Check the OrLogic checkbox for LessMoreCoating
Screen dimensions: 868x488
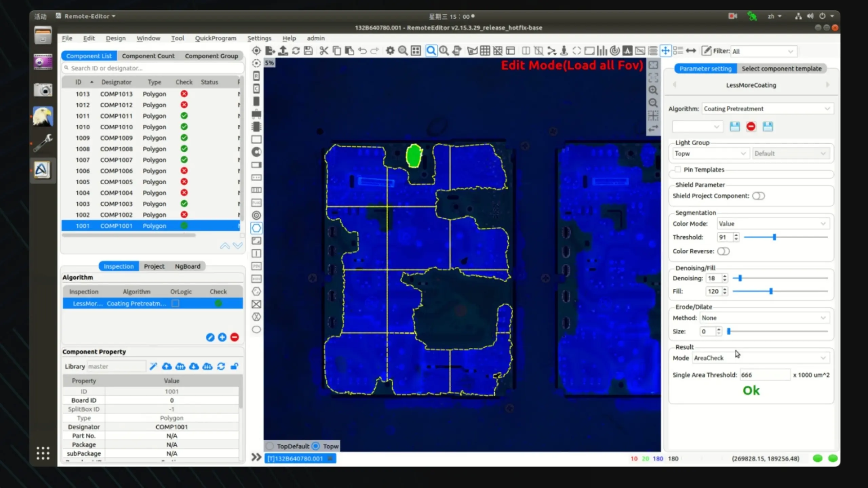(x=175, y=303)
